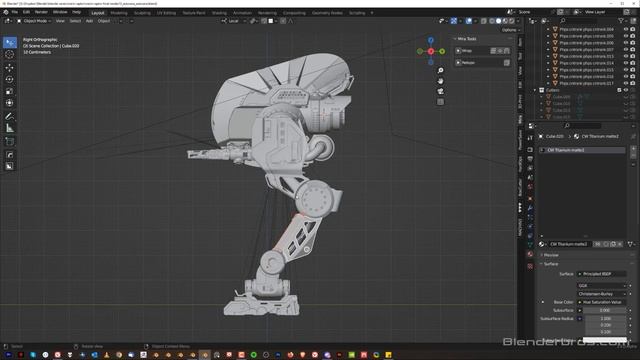Select the Move tool

(9, 67)
